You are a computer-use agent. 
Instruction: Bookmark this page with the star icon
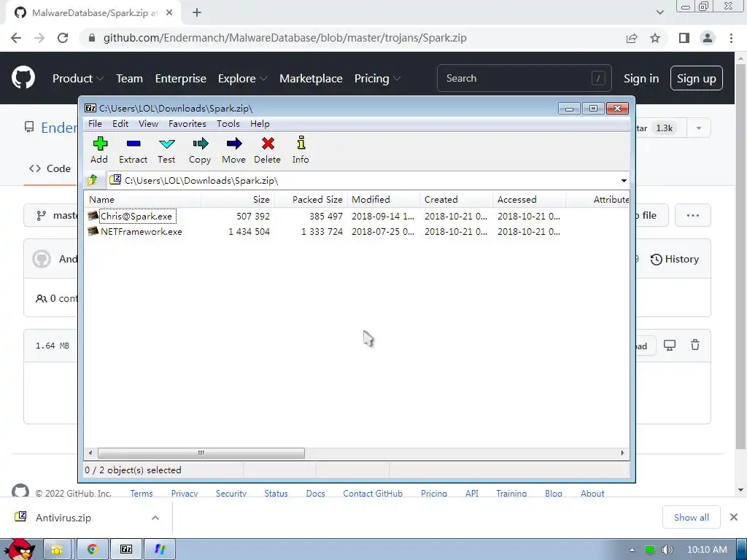(x=655, y=38)
